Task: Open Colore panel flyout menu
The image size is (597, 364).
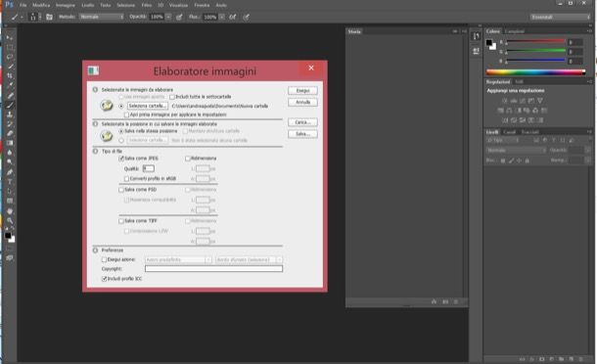Action: pyautogui.click(x=589, y=31)
